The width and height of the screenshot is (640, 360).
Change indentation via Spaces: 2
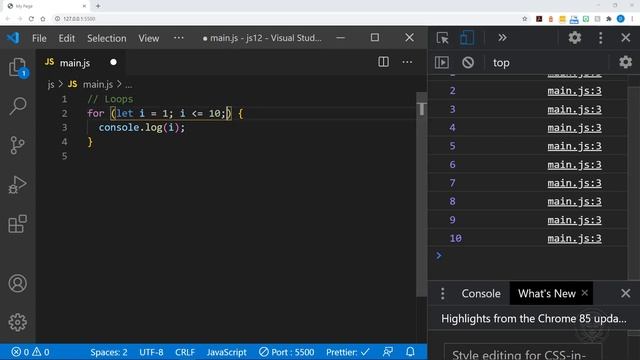point(109,352)
